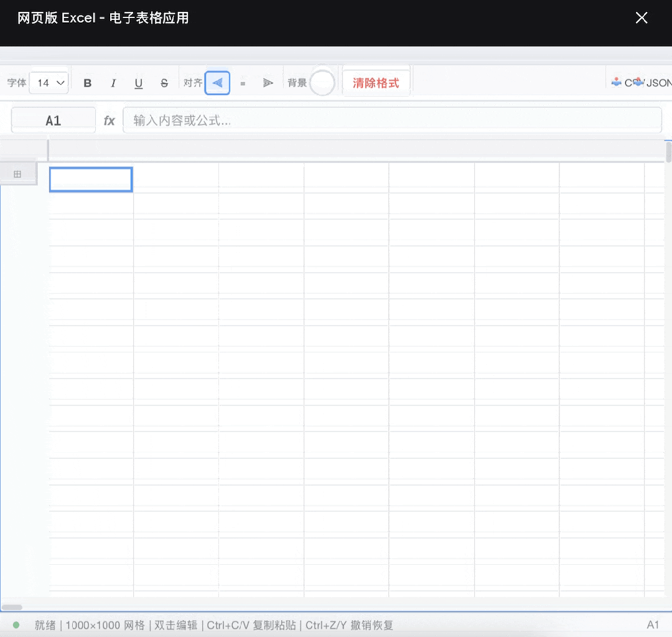The image size is (672, 637).
Task: Select the highlighted cell A1 in the grid
Action: (x=91, y=179)
